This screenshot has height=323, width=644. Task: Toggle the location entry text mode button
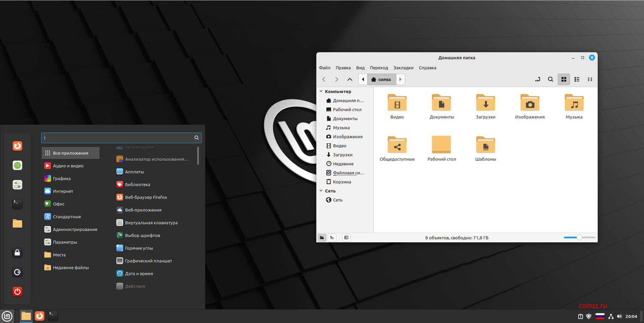(x=537, y=79)
